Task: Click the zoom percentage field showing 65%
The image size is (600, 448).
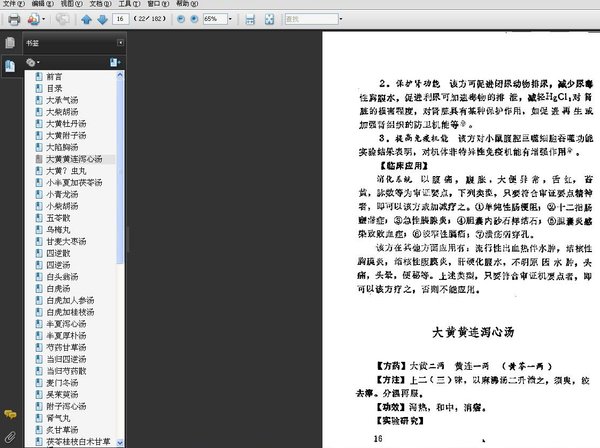Action: [215, 19]
